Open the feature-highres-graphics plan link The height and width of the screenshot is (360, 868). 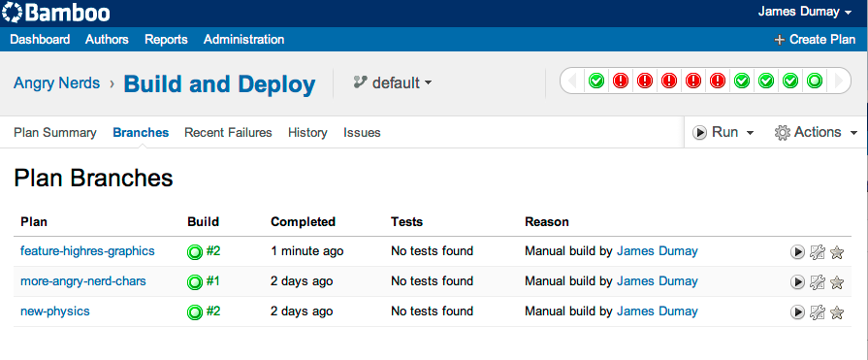click(87, 251)
